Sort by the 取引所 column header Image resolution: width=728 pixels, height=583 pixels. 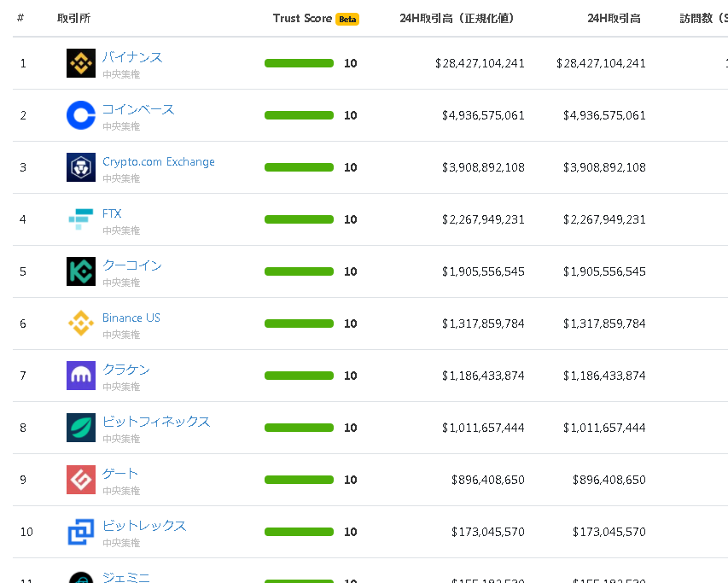74,17
